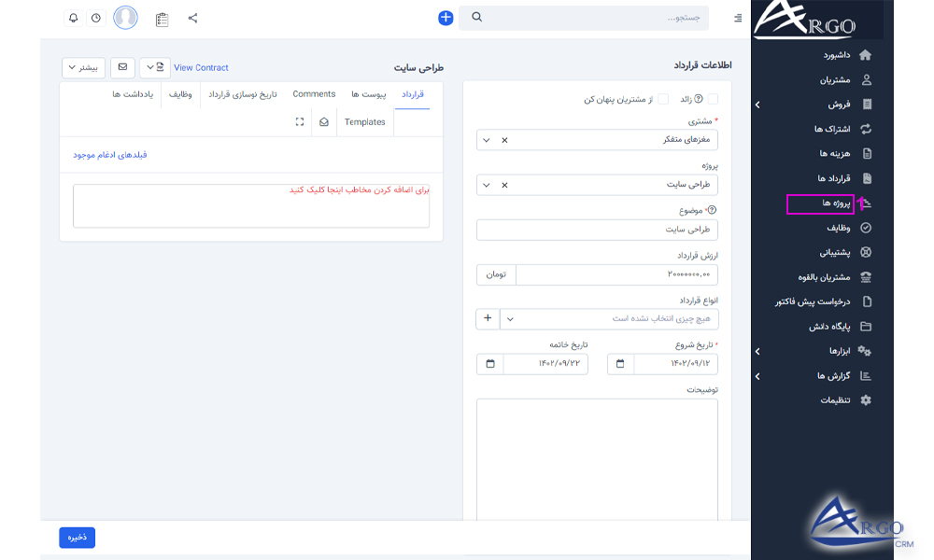Open the calendar picker for تاریخ شروع
Screen dimensions: 934x560
click(620, 364)
